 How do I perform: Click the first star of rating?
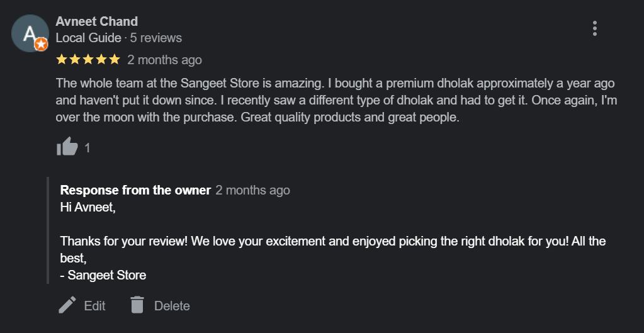[62, 60]
